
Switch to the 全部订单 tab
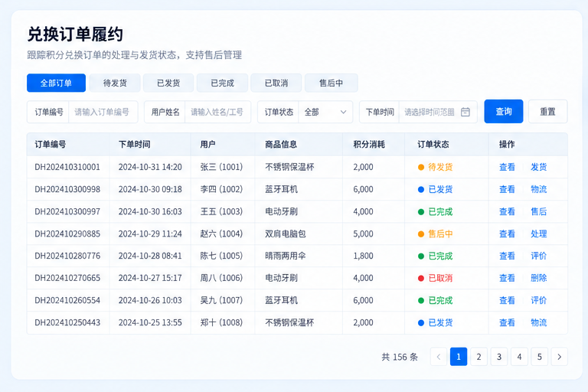(56, 83)
